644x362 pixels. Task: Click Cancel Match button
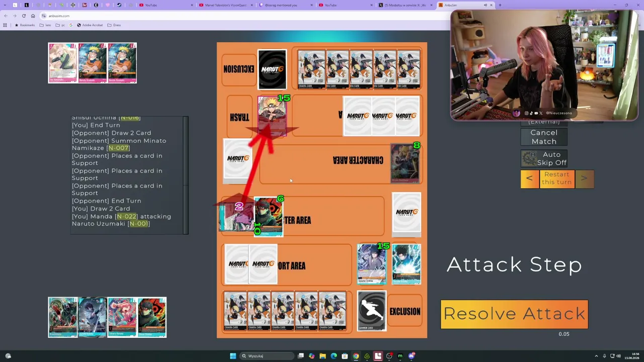(x=544, y=137)
